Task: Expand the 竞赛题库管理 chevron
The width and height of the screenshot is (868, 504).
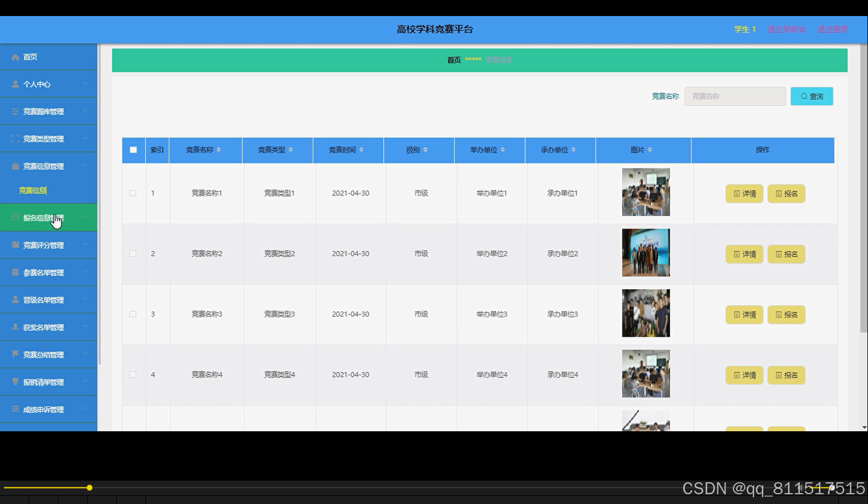Action: tap(85, 112)
